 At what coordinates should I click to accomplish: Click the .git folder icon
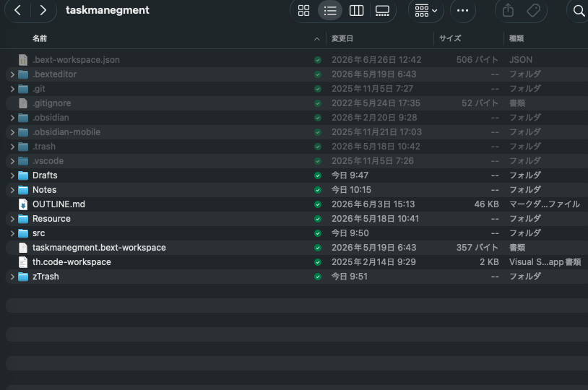[23, 89]
